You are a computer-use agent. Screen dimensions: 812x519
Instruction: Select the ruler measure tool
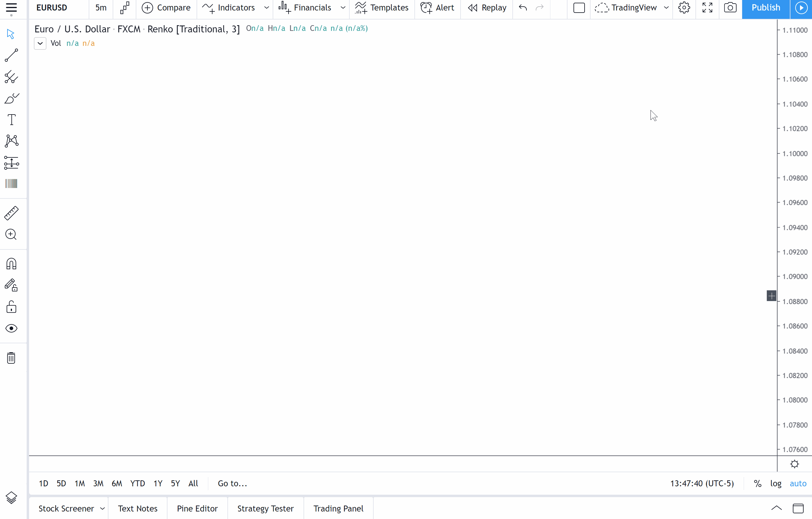point(11,213)
